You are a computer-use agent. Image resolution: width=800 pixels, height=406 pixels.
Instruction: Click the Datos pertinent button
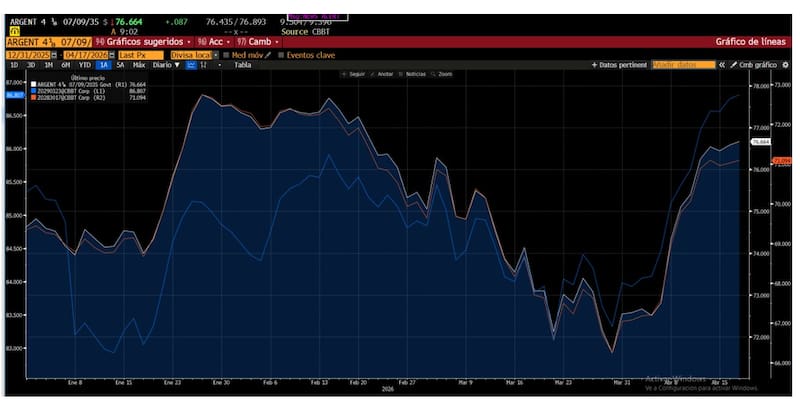620,65
